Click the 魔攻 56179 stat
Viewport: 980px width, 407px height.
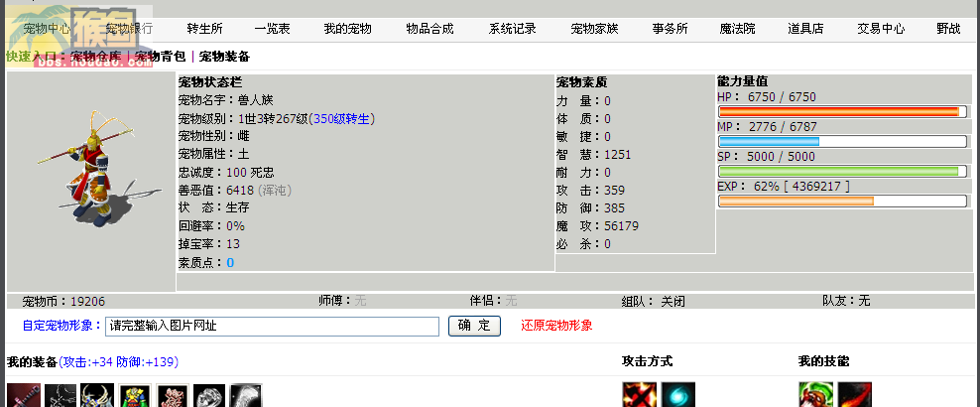pyautogui.click(x=597, y=226)
